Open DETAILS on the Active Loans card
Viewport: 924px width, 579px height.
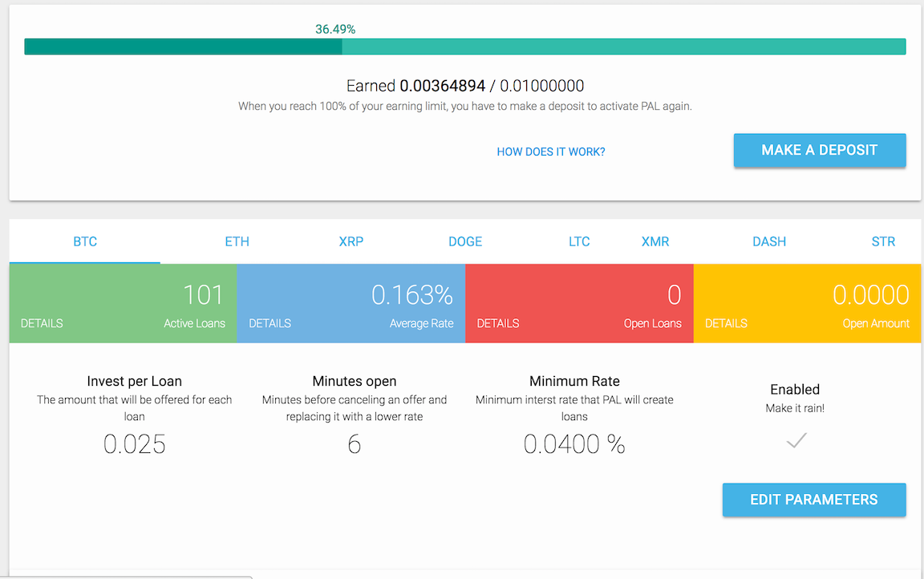[42, 323]
